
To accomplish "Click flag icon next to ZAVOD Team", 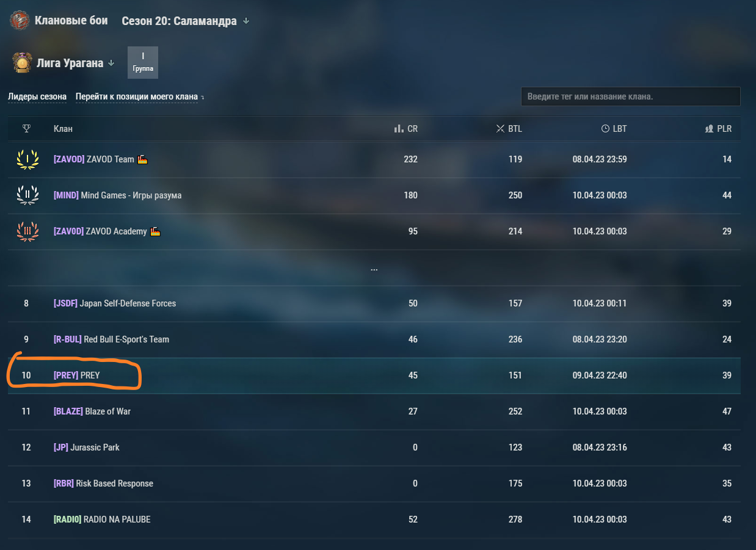I will point(143,159).
